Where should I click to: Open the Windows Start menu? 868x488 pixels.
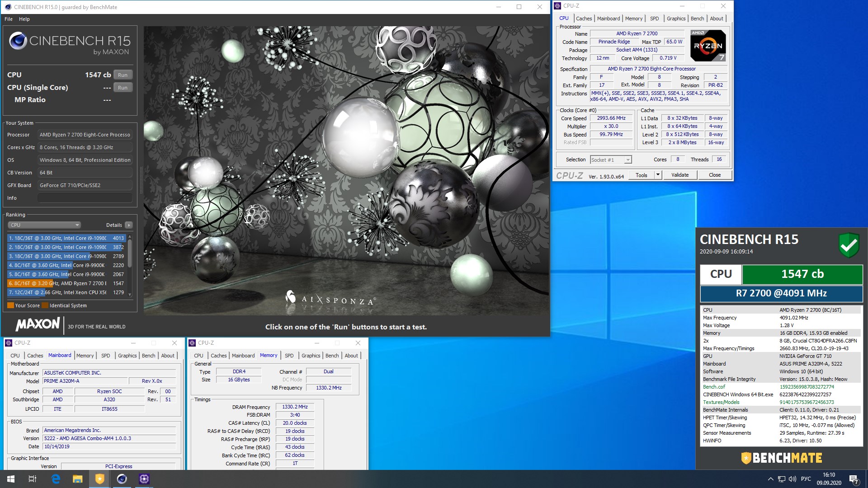click(10, 479)
